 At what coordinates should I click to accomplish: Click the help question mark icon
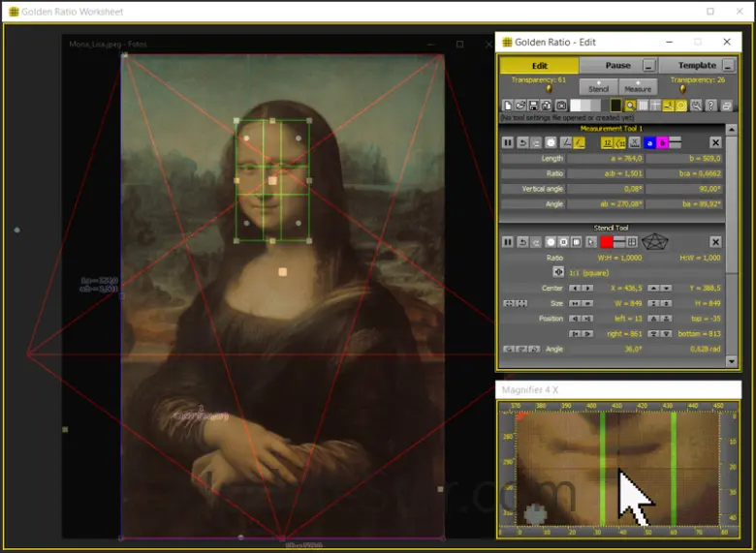(x=710, y=106)
